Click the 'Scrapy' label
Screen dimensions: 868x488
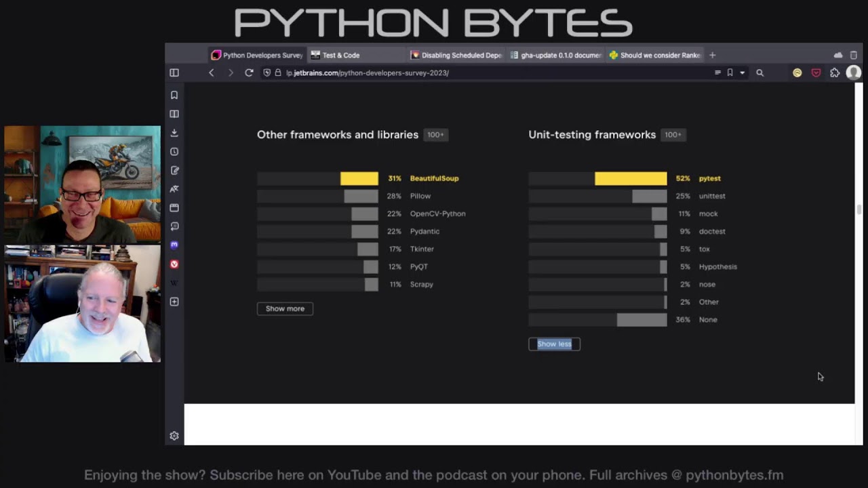(421, 284)
